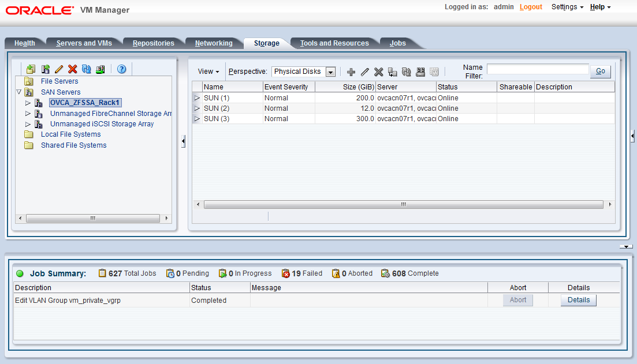637x364 pixels.
Task: Switch to the Health tab
Action: [x=25, y=43]
